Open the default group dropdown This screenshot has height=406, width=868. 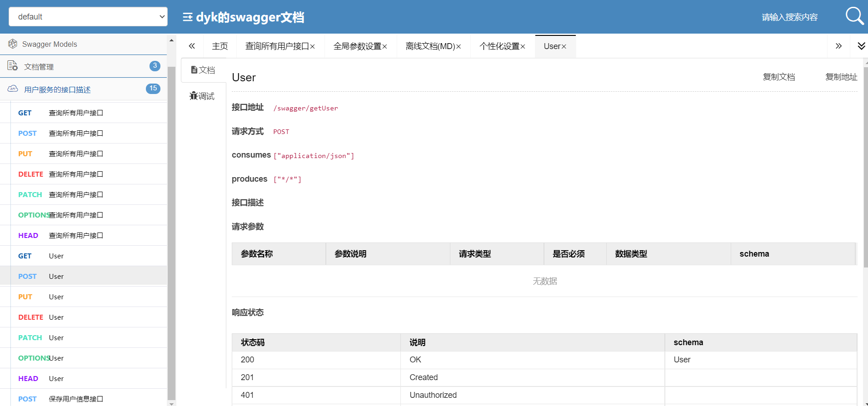[88, 16]
